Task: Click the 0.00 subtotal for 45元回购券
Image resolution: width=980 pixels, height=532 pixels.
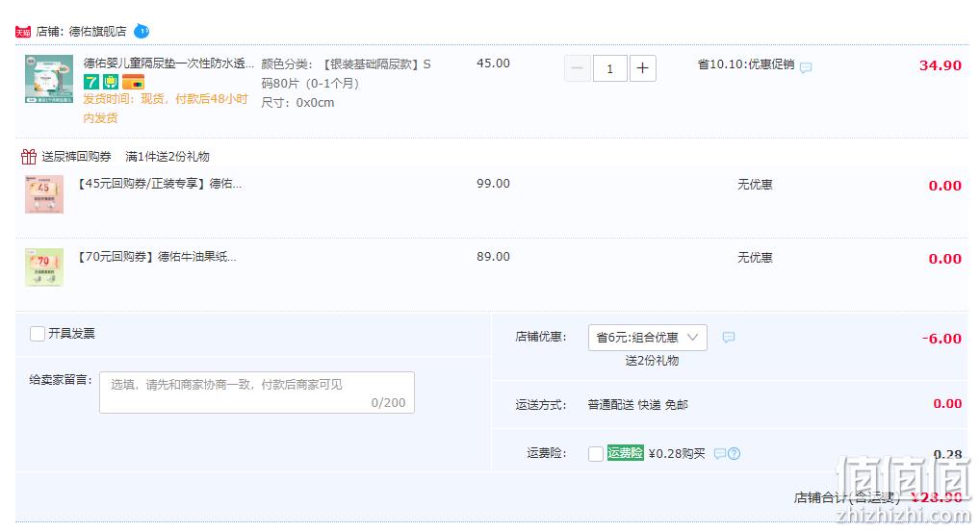Action: coord(945,186)
